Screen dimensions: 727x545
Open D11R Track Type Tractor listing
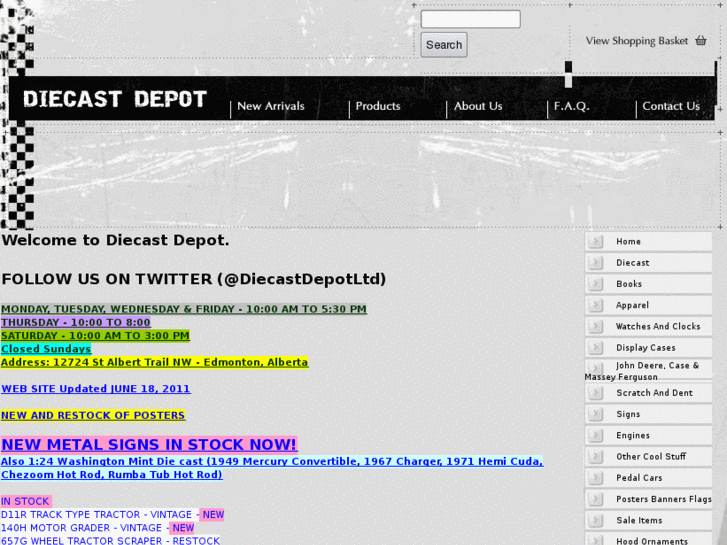(112, 515)
